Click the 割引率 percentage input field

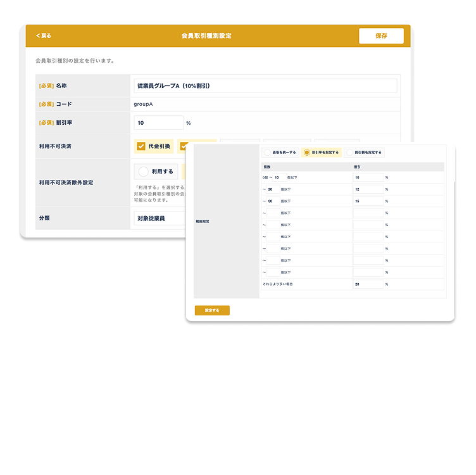158,123
